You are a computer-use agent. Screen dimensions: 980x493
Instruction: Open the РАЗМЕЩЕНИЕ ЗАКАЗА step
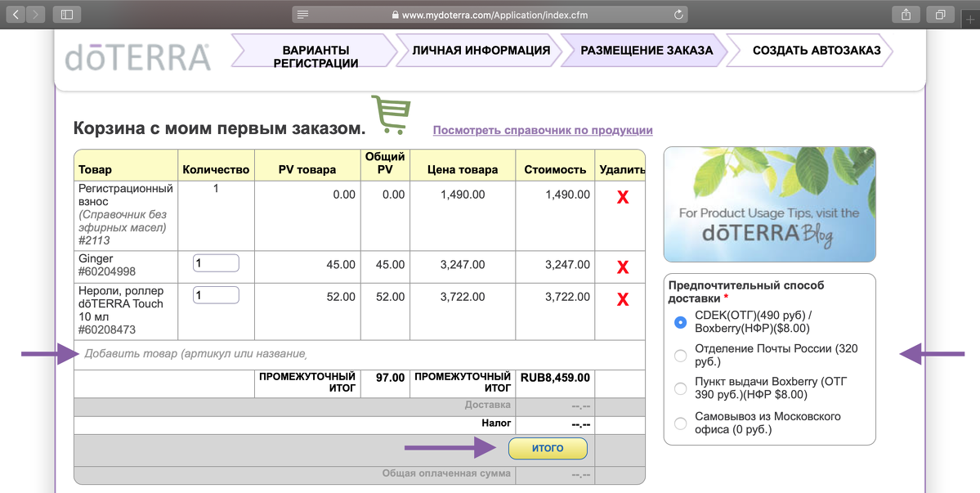coord(646,51)
